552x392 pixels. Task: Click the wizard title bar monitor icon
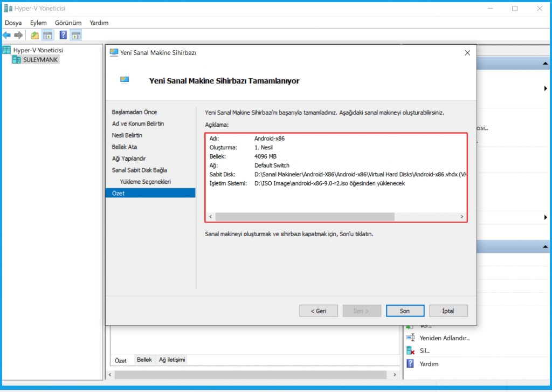(114, 52)
